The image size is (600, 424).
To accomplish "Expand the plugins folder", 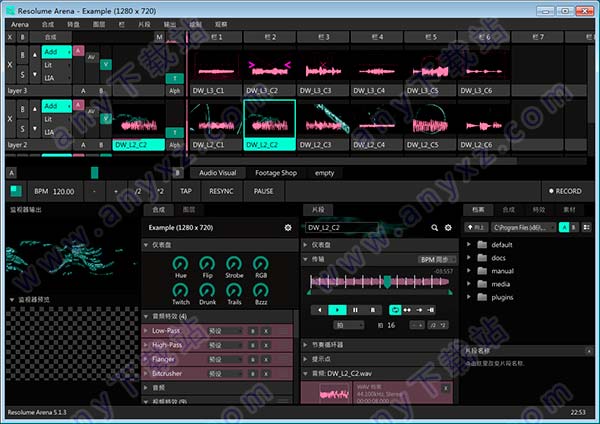I will pos(469,297).
